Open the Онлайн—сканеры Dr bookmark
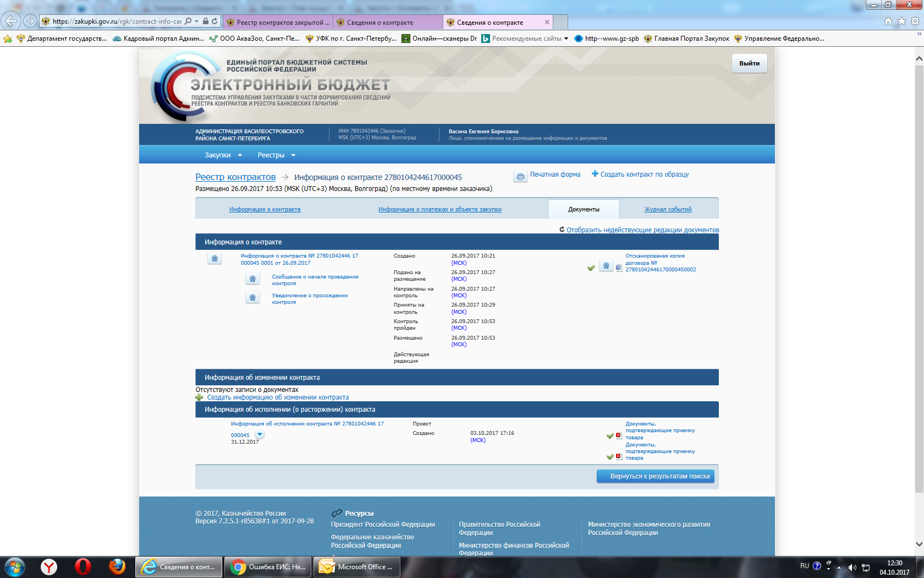Screen dimensions: 924x578 (x=439, y=39)
